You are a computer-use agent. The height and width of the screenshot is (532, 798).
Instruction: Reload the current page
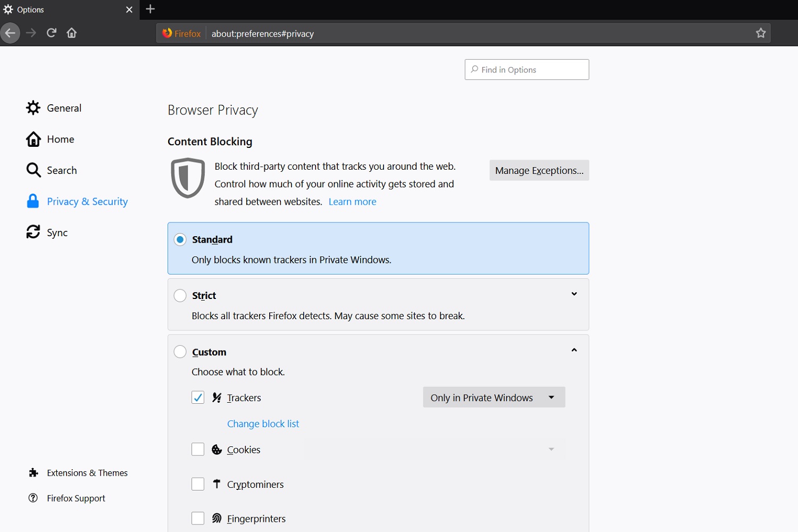tap(52, 33)
